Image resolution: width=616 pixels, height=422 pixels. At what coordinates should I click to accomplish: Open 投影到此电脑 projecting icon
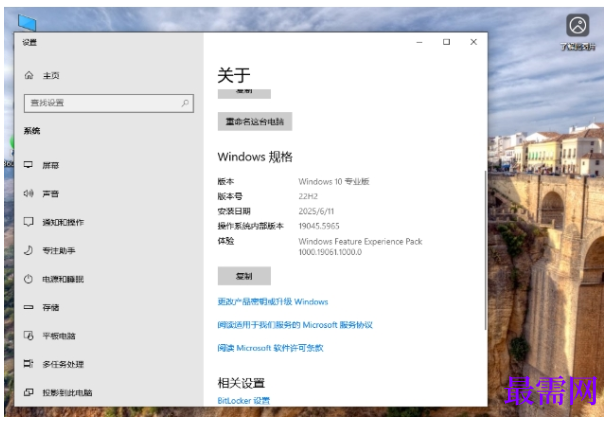pyautogui.click(x=28, y=392)
